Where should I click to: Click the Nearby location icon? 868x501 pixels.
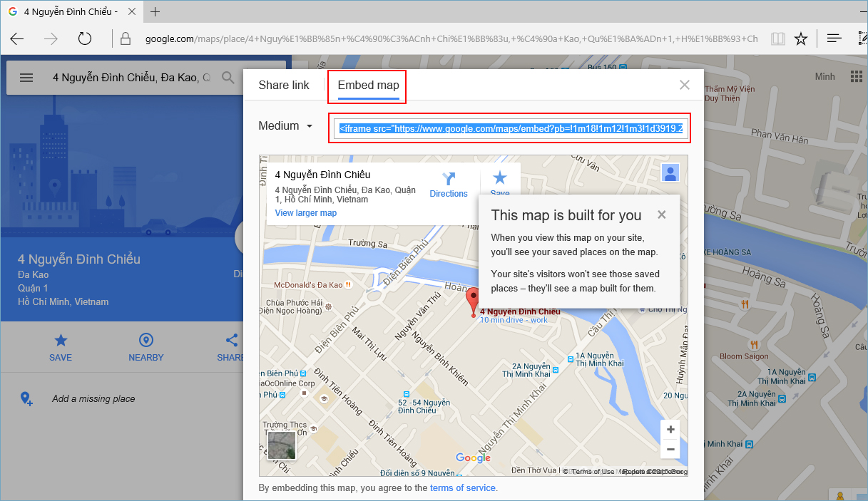pos(146,340)
